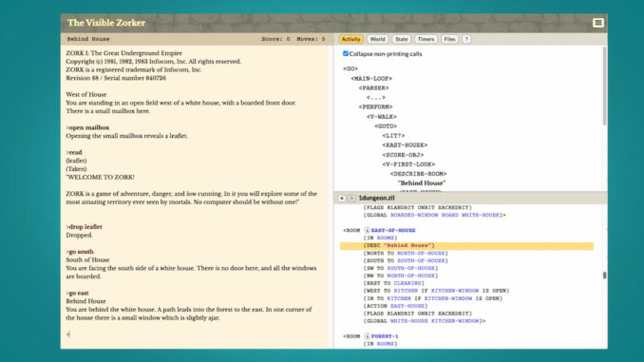Click the question mark help button
Screen dimensions: 644x362
466,39
